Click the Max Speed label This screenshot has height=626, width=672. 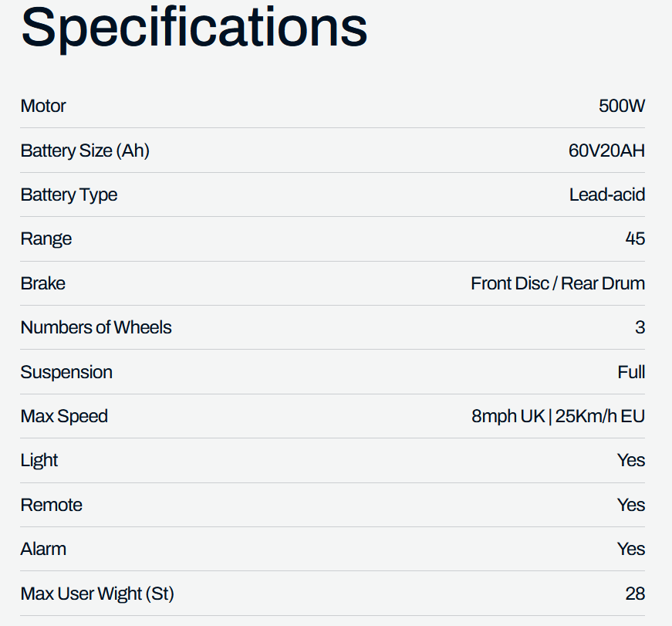64,416
